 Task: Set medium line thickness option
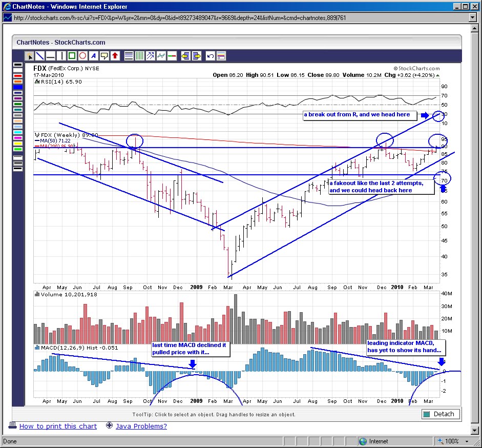pyautogui.click(x=18, y=164)
